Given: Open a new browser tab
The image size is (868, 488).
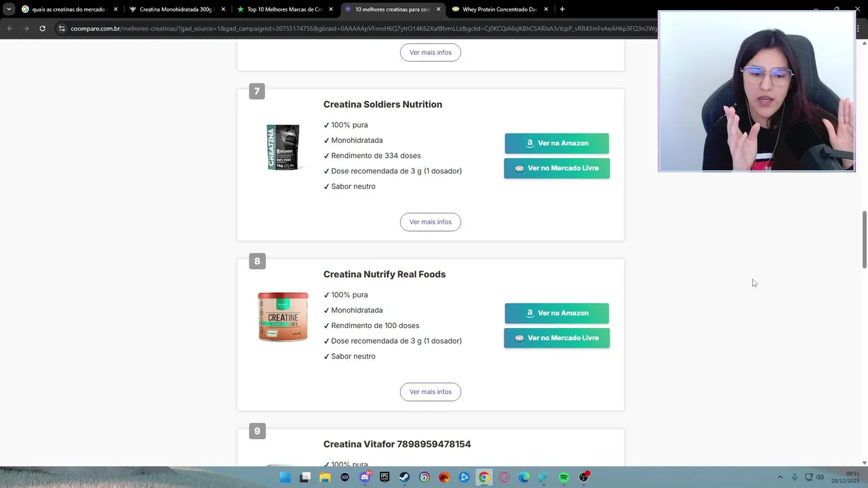Looking at the screenshot, I should pyautogui.click(x=562, y=9).
